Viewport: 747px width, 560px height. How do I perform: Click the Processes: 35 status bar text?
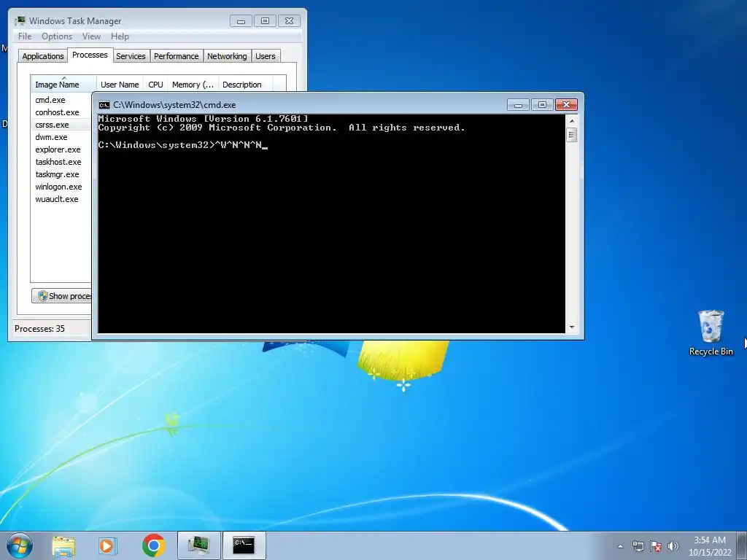pyautogui.click(x=39, y=329)
